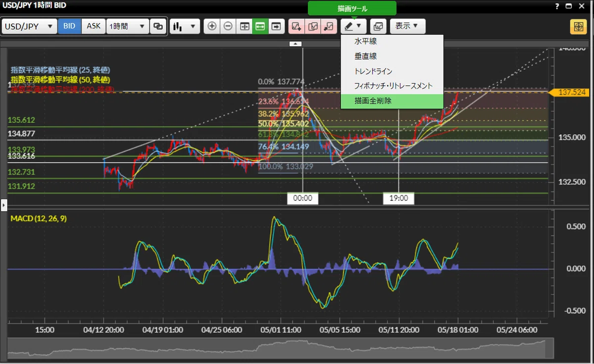Select 水平線 from drawing menu
Image resolution: width=594 pixels, height=364 pixels.
coord(392,42)
